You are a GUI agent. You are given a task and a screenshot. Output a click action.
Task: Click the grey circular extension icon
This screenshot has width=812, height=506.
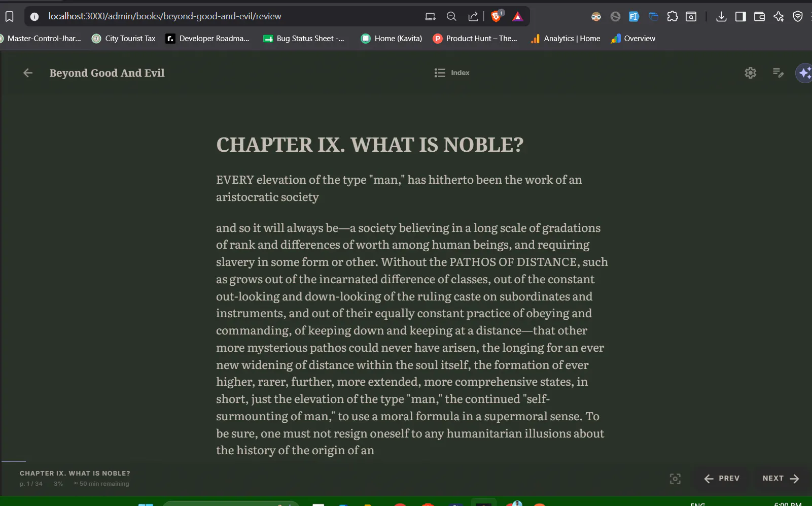pyautogui.click(x=615, y=17)
